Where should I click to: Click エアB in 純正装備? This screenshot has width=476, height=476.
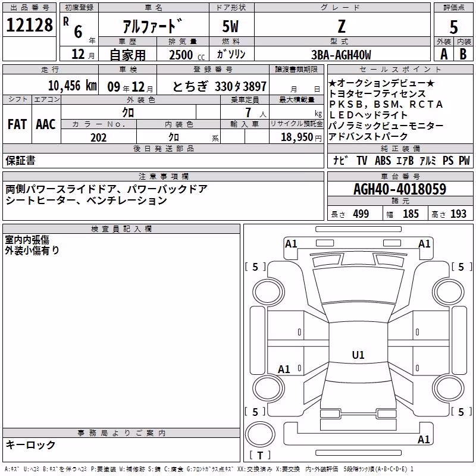coord(405,160)
